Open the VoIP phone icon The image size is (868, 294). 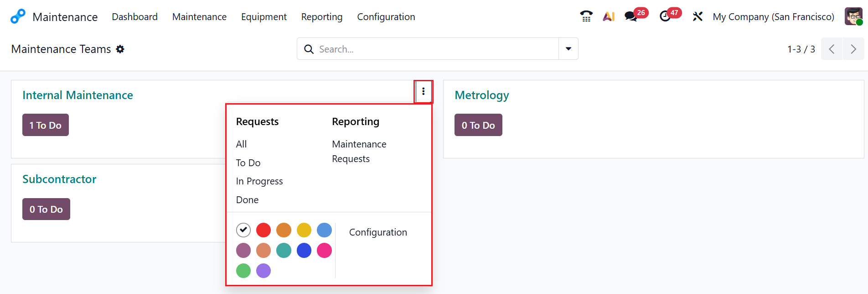[586, 16]
